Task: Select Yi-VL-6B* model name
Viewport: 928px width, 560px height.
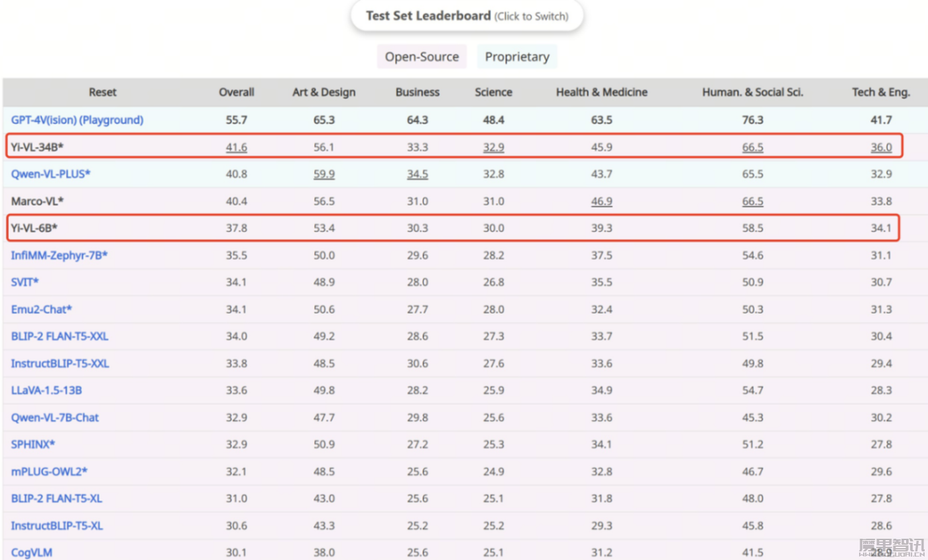Action: tap(34, 229)
